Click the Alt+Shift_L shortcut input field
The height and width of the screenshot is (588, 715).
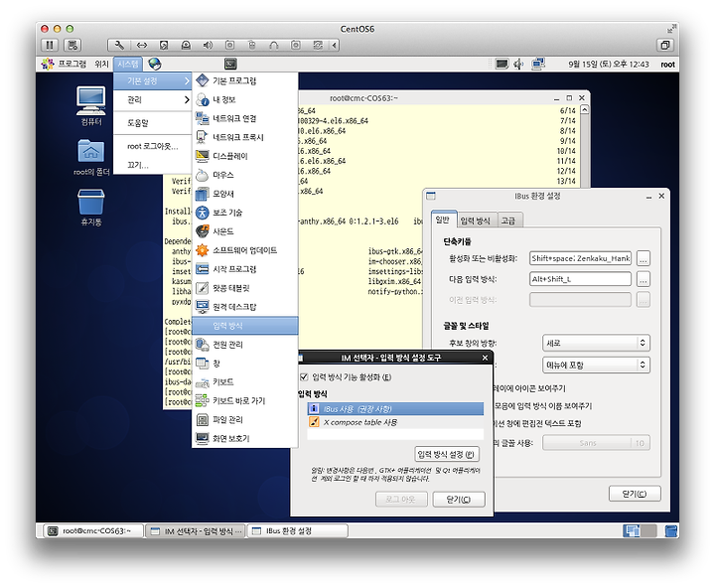(581, 279)
